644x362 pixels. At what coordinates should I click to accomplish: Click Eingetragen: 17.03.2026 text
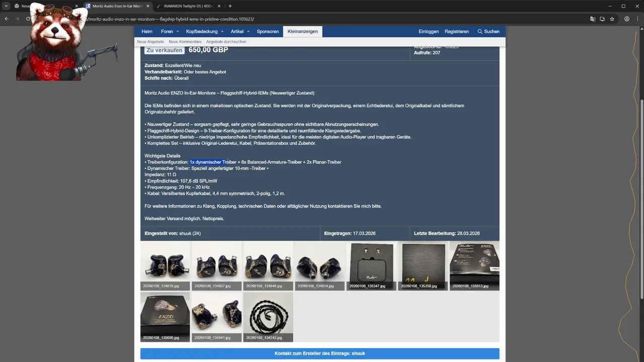350,233
